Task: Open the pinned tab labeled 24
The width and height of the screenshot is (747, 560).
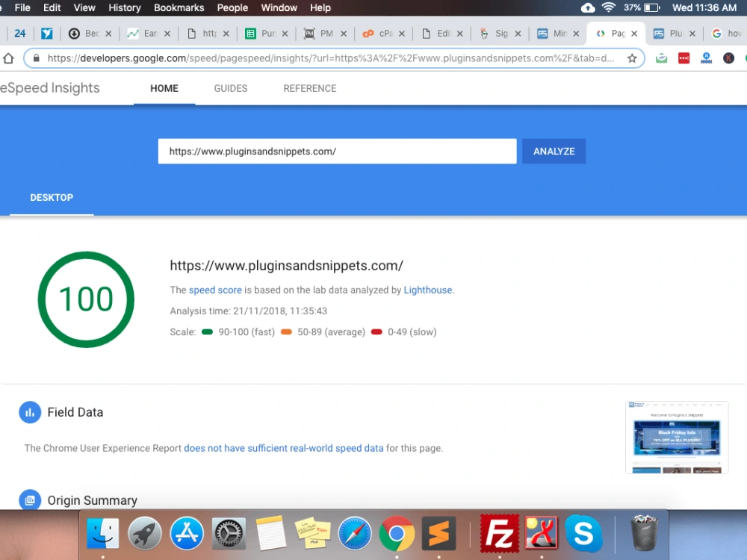Action: click(x=19, y=34)
